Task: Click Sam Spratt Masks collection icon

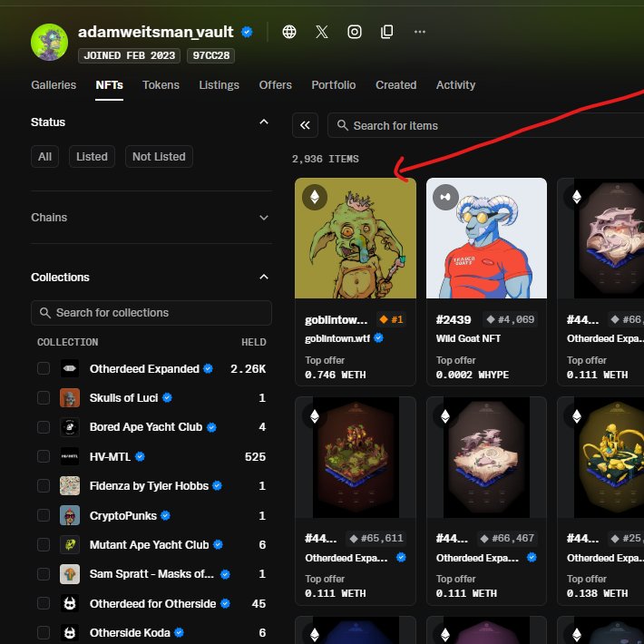Action: click(x=70, y=574)
